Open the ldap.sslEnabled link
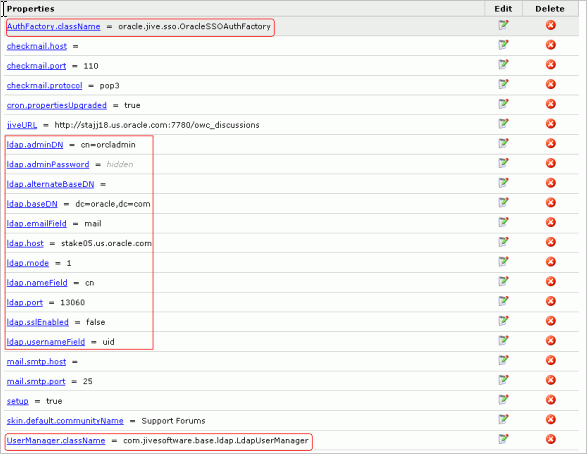587x454 pixels. (x=38, y=322)
